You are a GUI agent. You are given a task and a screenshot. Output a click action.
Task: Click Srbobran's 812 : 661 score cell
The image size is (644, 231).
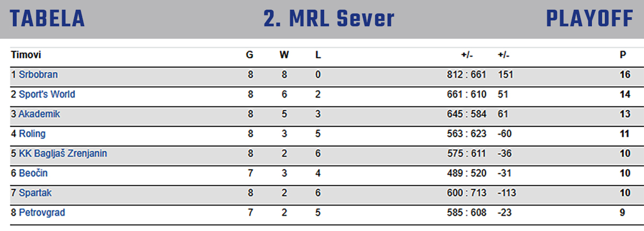tap(466, 75)
